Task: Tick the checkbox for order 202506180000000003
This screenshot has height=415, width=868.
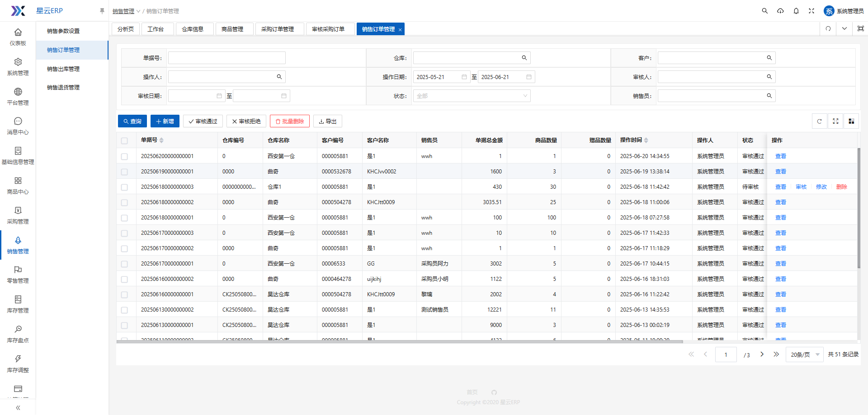Action: tap(124, 187)
